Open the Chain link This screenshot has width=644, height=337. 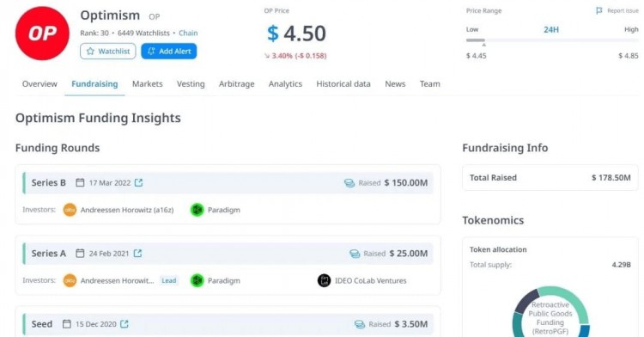[188, 33]
